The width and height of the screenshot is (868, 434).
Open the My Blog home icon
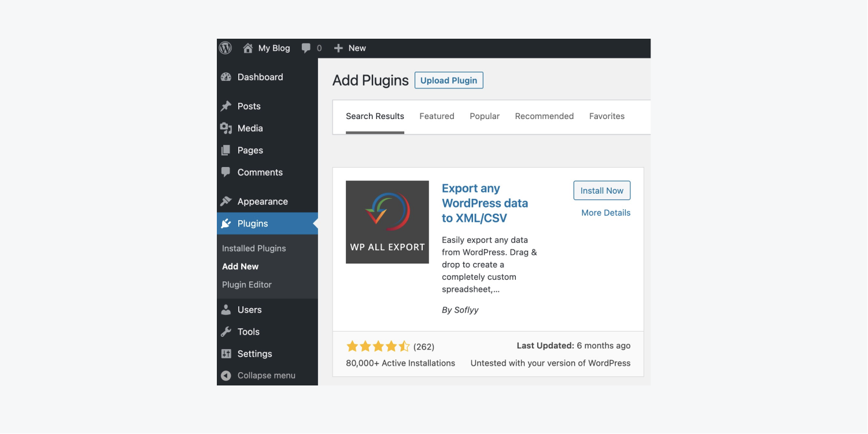248,48
